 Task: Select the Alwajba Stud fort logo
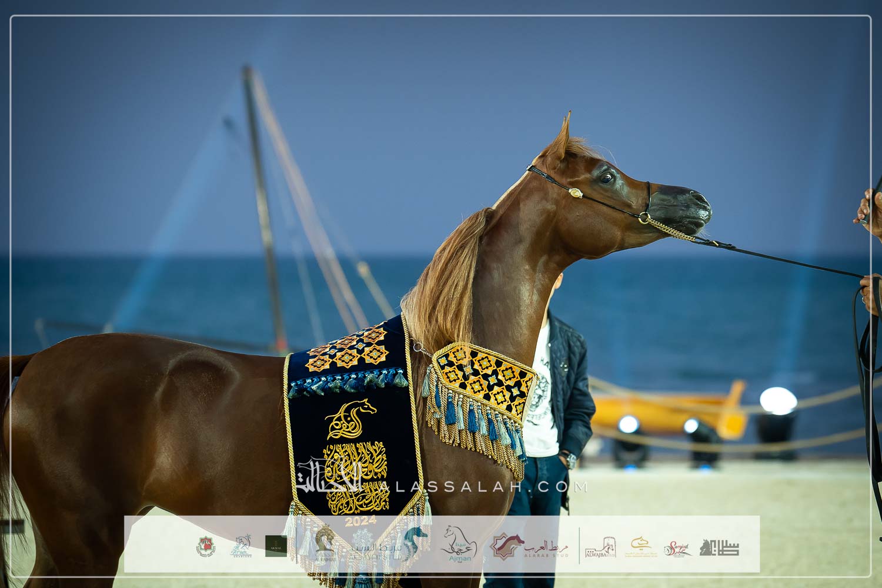(600, 547)
